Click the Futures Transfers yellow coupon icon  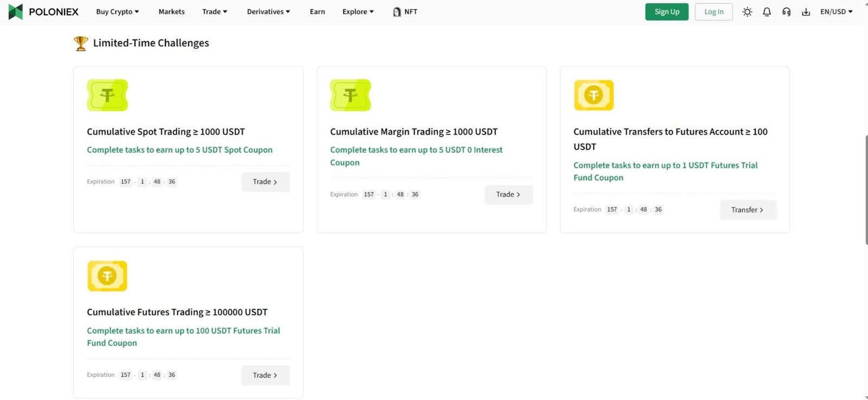pos(593,96)
